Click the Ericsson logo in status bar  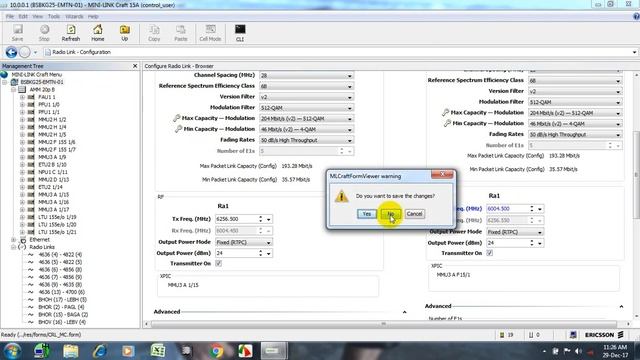coord(604,335)
